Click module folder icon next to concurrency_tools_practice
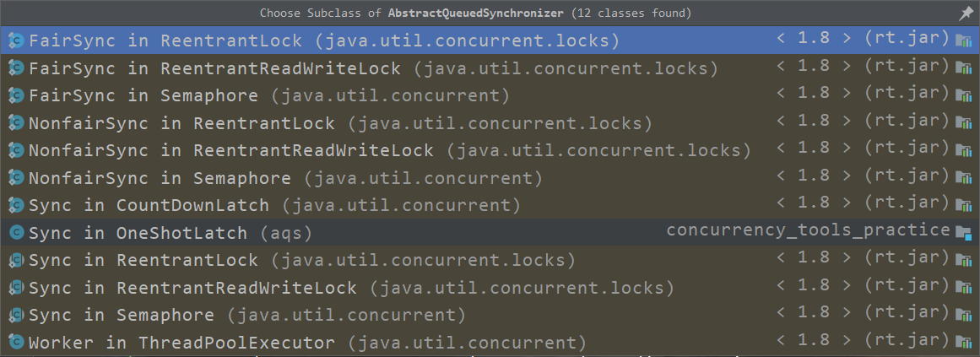Image resolution: width=980 pixels, height=357 pixels. pyautogui.click(x=963, y=233)
